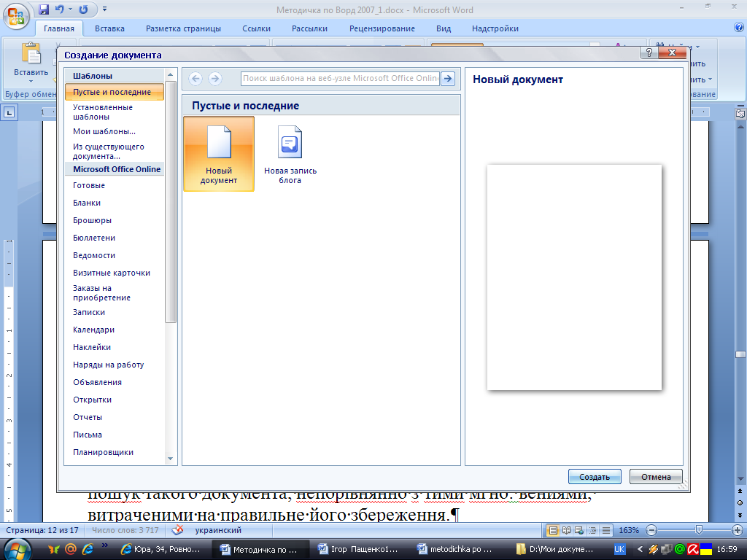Viewport: 747px width, 560px height.
Task: Open the Разметка страницы tab
Action: pos(183,28)
